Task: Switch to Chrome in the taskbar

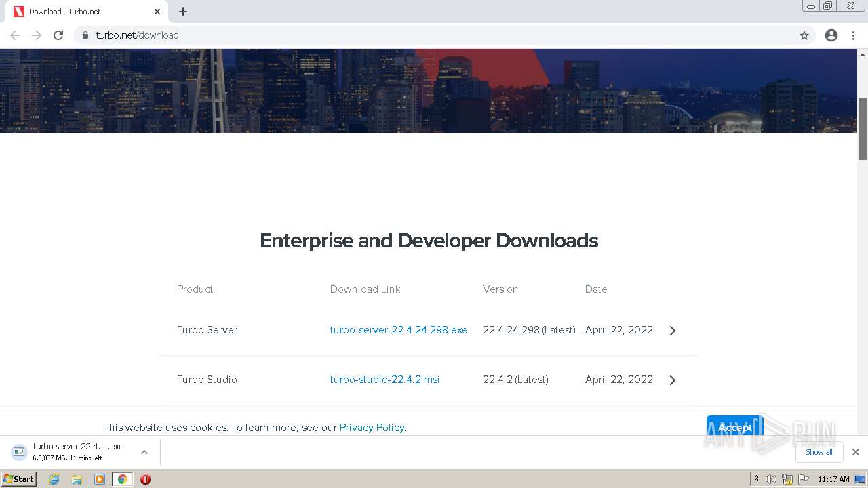Action: coord(123,479)
